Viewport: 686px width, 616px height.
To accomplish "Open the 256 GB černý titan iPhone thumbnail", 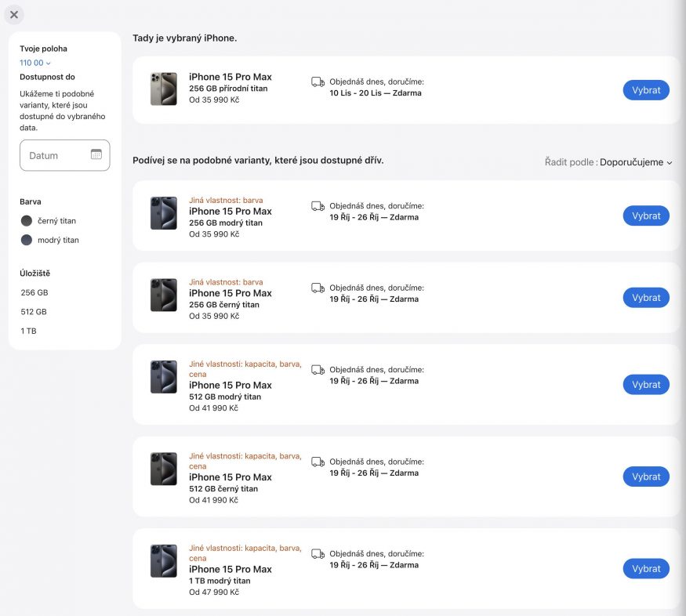I will [x=164, y=295].
